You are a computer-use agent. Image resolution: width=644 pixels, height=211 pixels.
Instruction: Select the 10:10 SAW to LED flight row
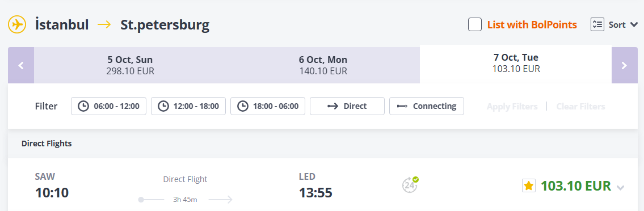click(x=323, y=185)
